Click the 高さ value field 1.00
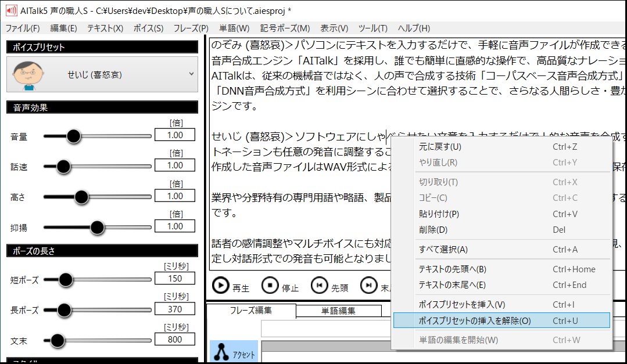This screenshot has height=364, width=627. (175, 196)
